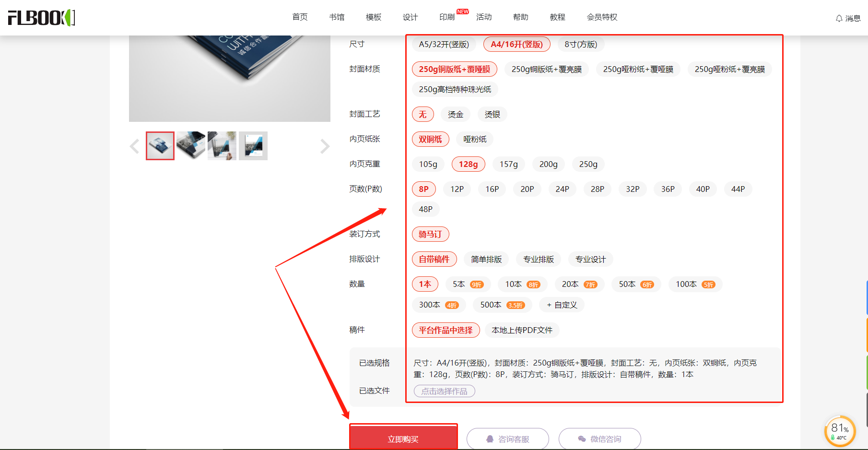Choose size A4/16开(竖版)
Viewport: 868px width, 450px height.
point(517,44)
